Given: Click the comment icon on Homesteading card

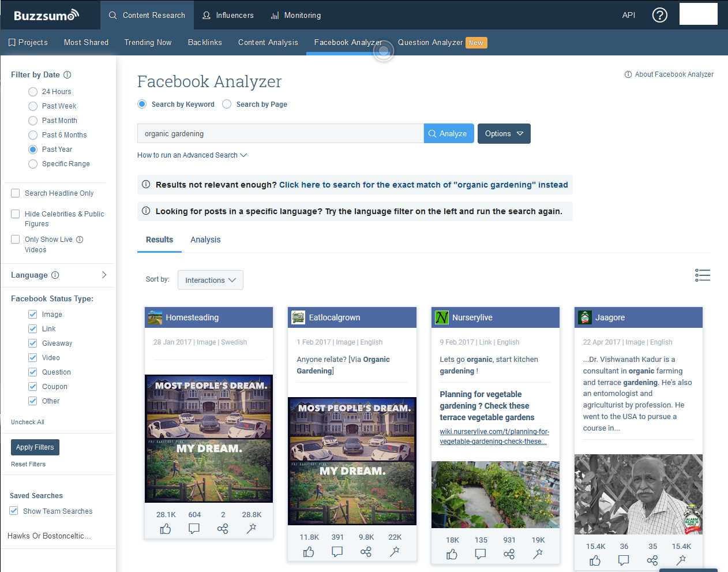Looking at the screenshot, I should (x=194, y=529).
